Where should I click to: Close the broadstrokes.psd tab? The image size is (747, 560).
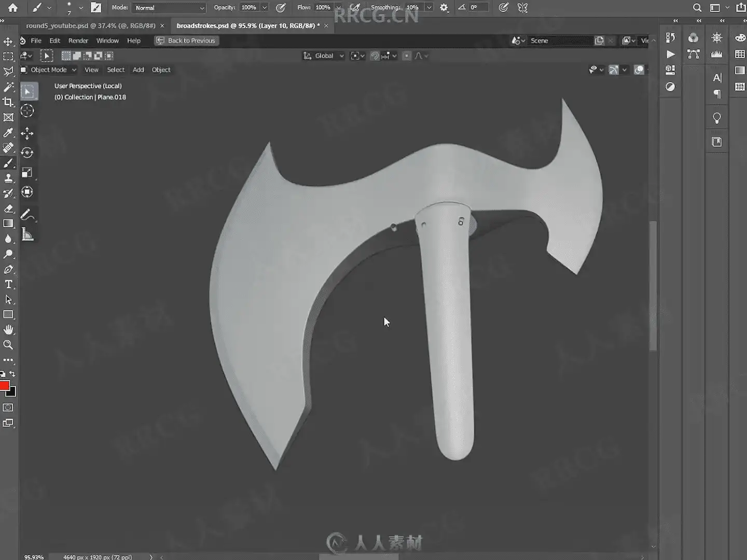(326, 25)
